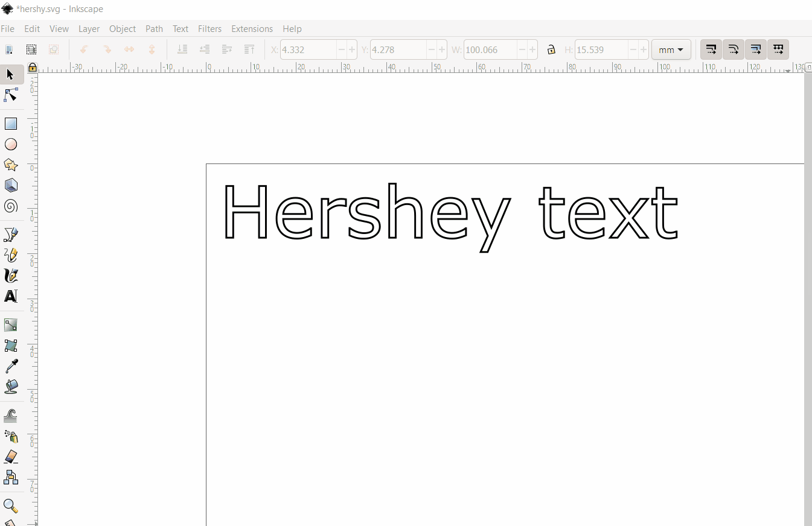Select the Zoom magnifier tool
Image resolution: width=812 pixels, height=526 pixels.
11,505
